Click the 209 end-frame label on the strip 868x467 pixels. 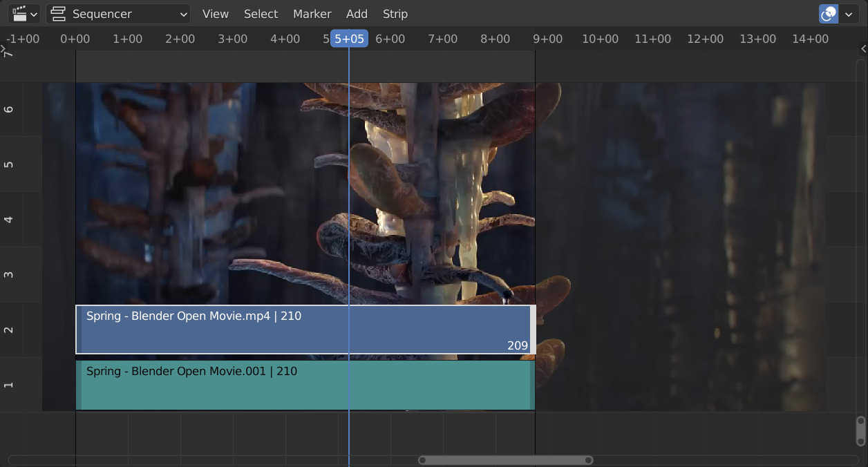coord(518,345)
